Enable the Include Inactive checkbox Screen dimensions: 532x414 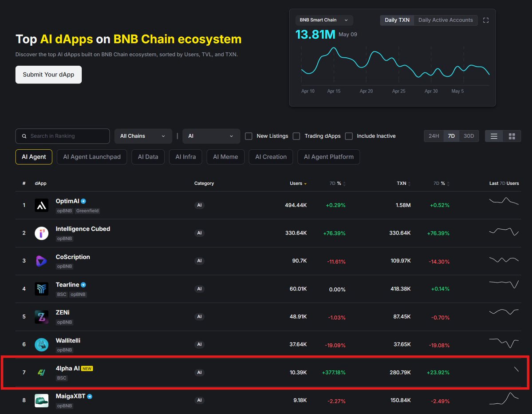tap(349, 136)
